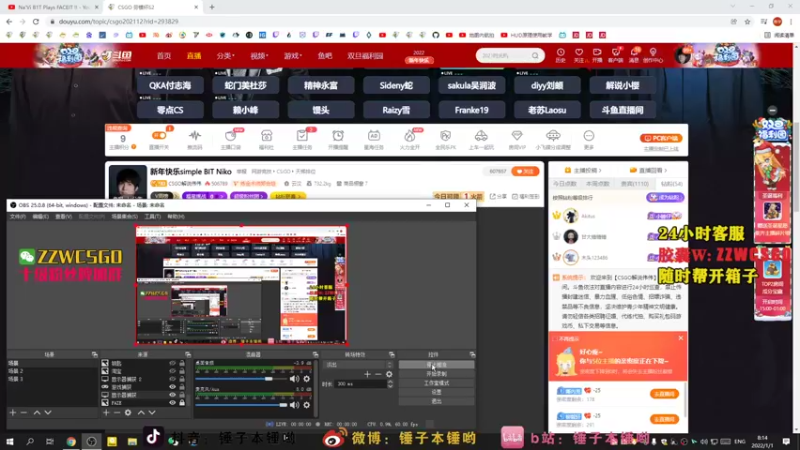Image resolution: width=800 pixels, height=450 pixels.
Task: Click the 开始录制 button in OBS controls
Action: [x=436, y=374]
